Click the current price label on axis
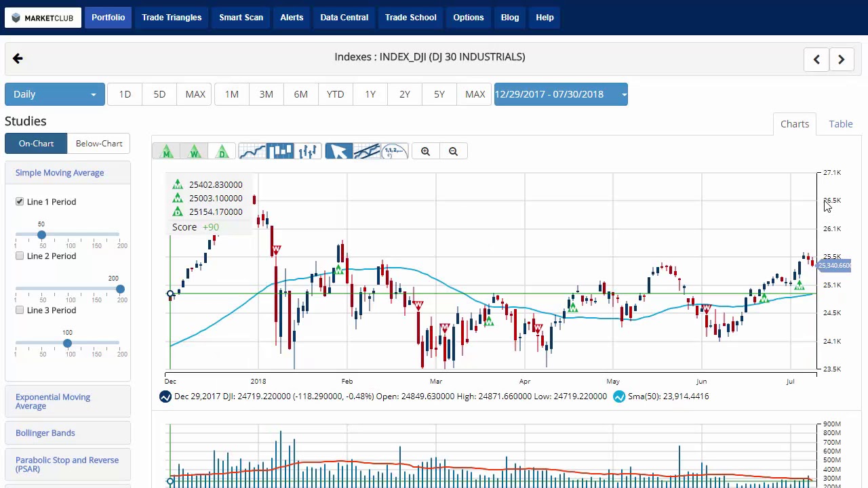 coord(834,266)
